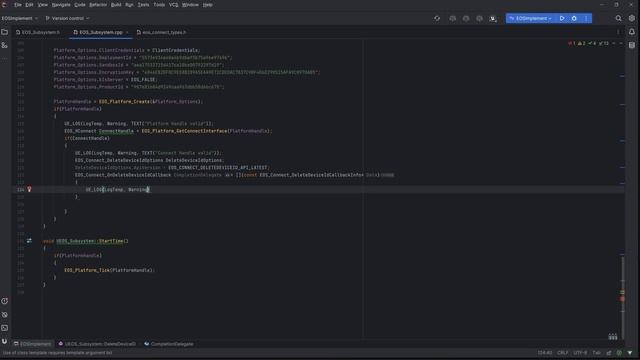Expand the collapsed lambda fold on line 222

click(x=387, y=175)
